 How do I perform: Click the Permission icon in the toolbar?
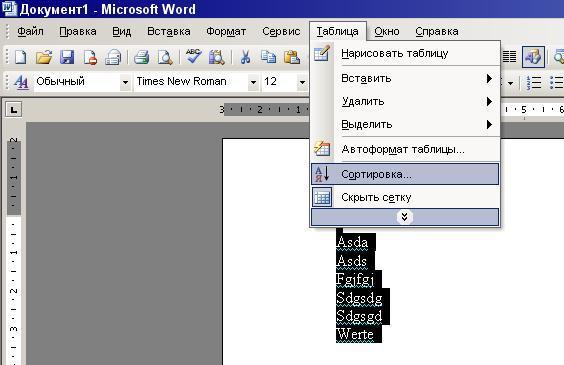point(90,57)
